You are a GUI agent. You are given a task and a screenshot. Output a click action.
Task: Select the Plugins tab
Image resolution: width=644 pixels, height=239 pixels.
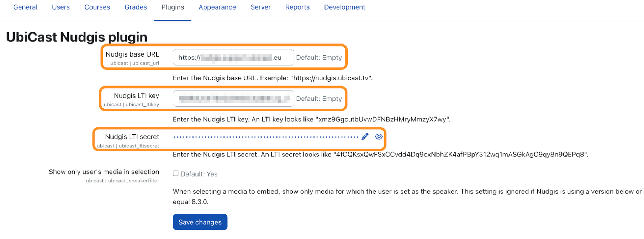tap(173, 7)
